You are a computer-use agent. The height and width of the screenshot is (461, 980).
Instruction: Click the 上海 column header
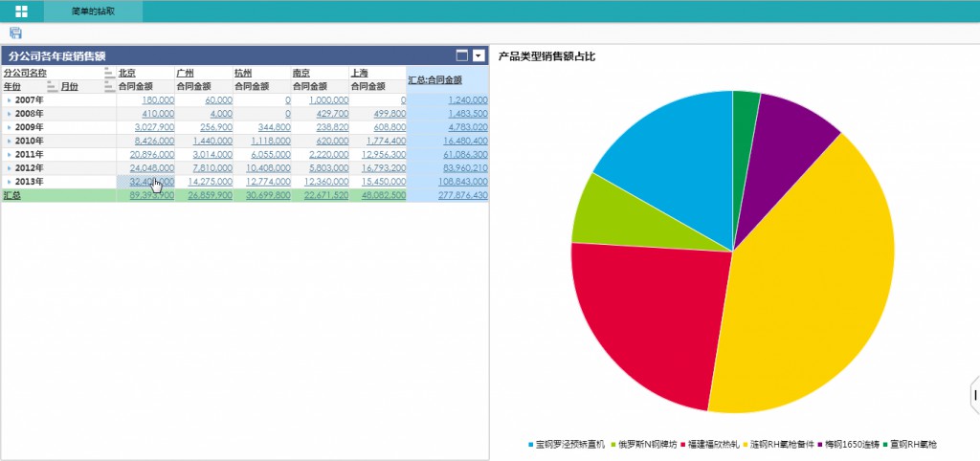[360, 73]
